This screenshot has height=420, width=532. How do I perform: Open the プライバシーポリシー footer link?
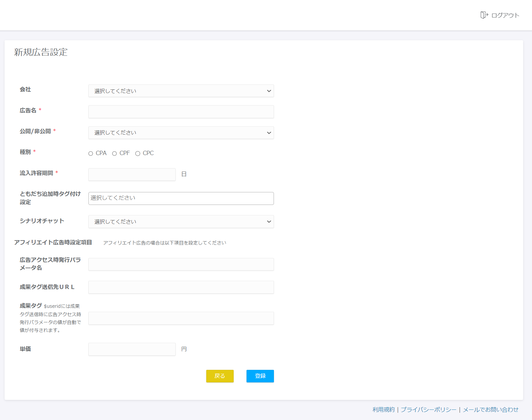click(428, 409)
